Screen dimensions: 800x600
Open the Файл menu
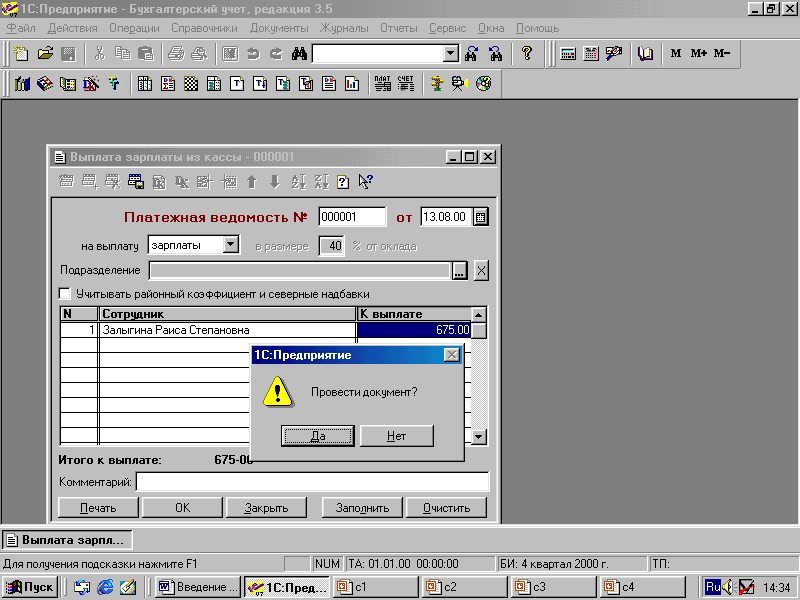21,28
